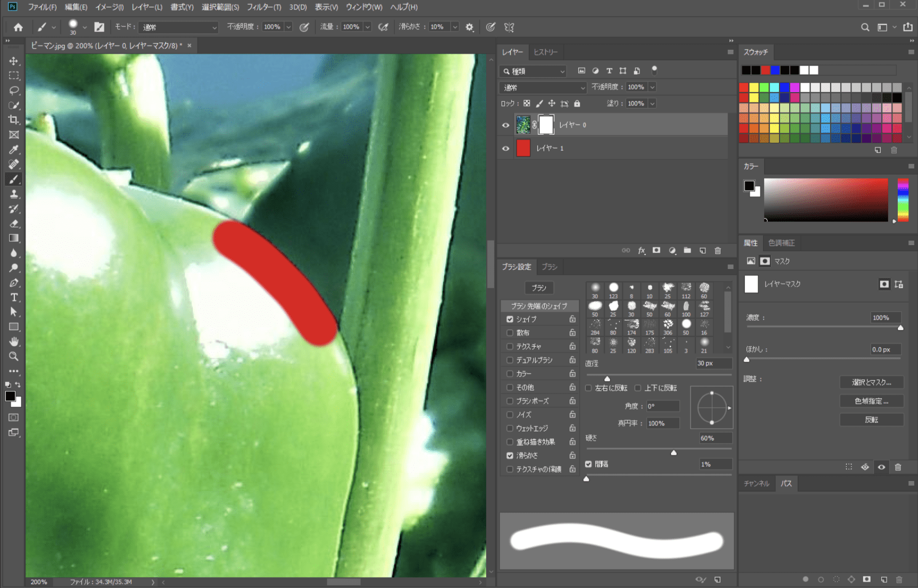Select the Crop tool
The width and height of the screenshot is (918, 588).
(14, 120)
